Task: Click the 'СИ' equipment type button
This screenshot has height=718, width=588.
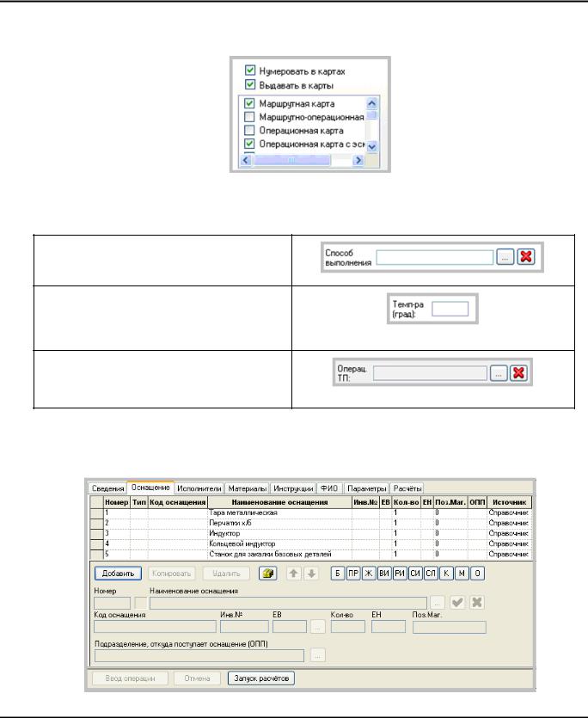Action: [x=415, y=574]
